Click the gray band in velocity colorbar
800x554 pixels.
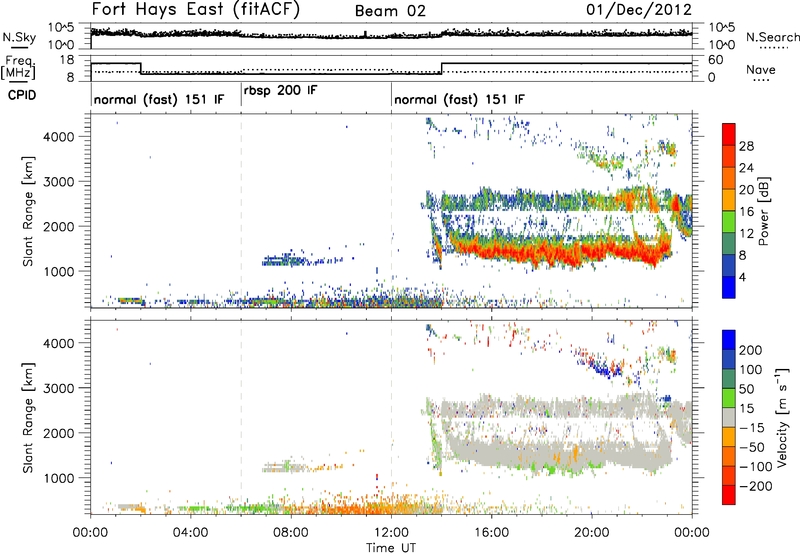[729, 417]
